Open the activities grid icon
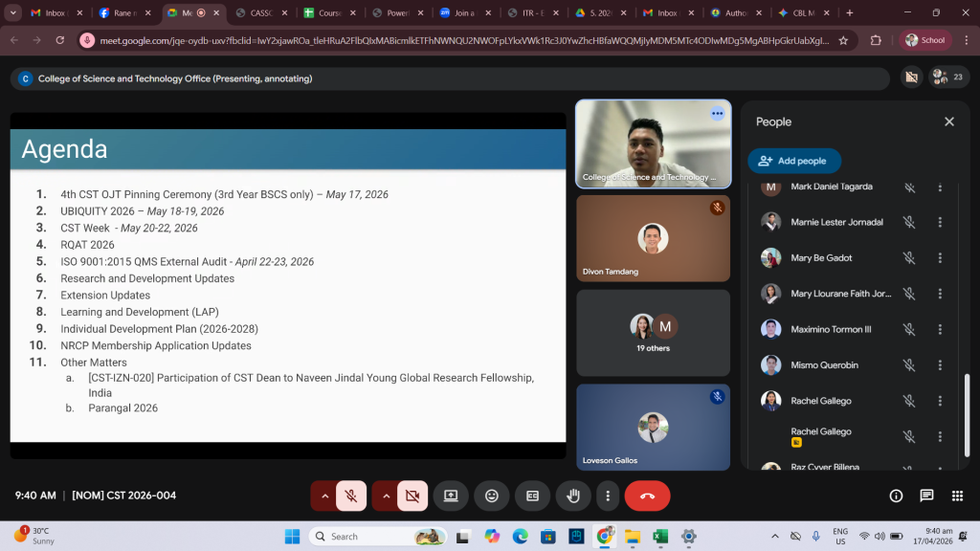The width and height of the screenshot is (980, 551). pyautogui.click(x=957, y=496)
